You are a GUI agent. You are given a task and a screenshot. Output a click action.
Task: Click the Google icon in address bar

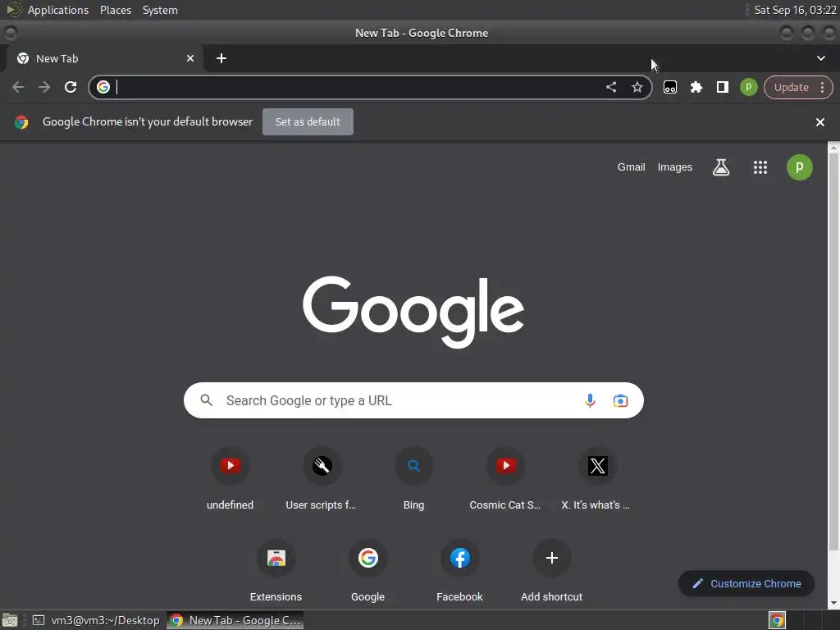click(103, 87)
